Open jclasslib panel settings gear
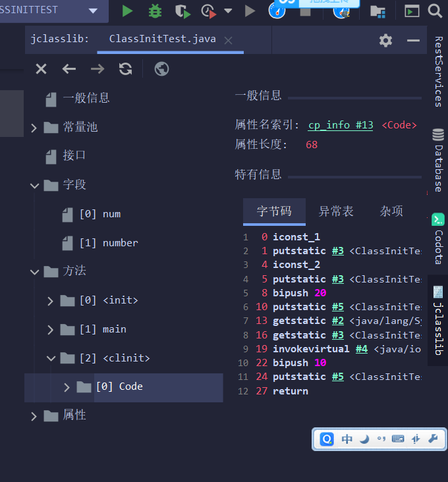The width and height of the screenshot is (448, 482). 385,40
